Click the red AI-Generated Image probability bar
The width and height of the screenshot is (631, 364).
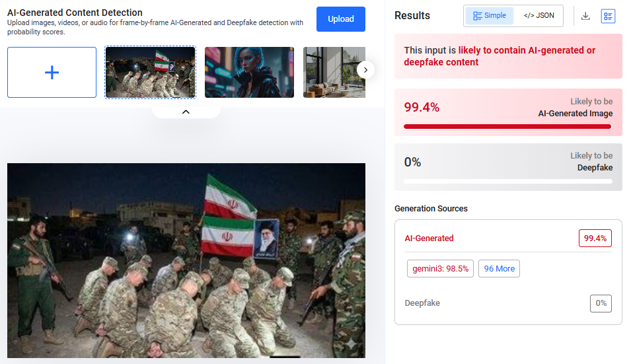[x=507, y=126]
